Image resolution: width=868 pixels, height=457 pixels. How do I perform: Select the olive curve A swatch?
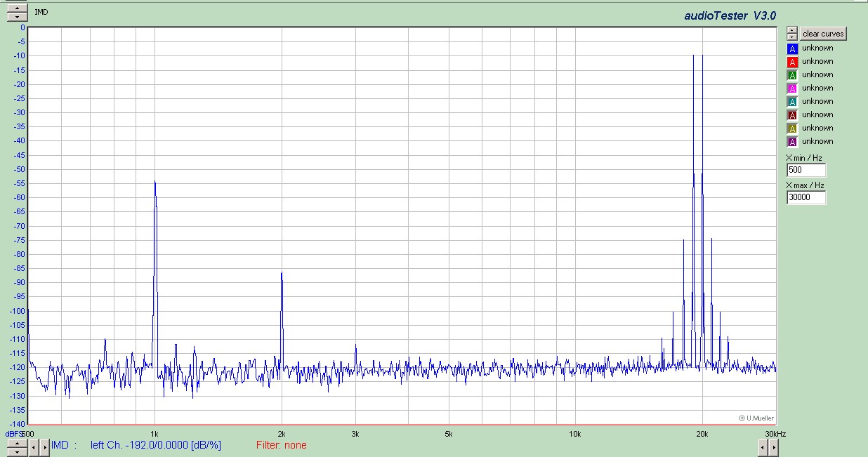coord(792,128)
